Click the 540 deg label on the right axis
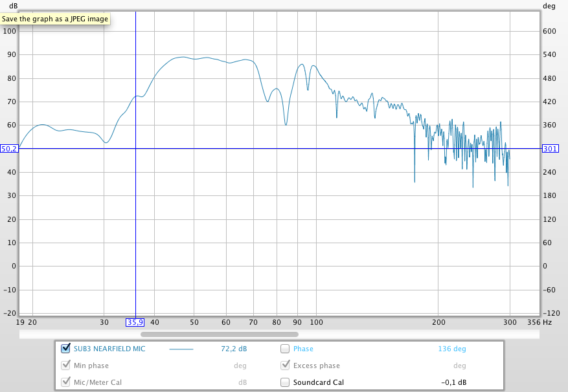 click(x=549, y=54)
